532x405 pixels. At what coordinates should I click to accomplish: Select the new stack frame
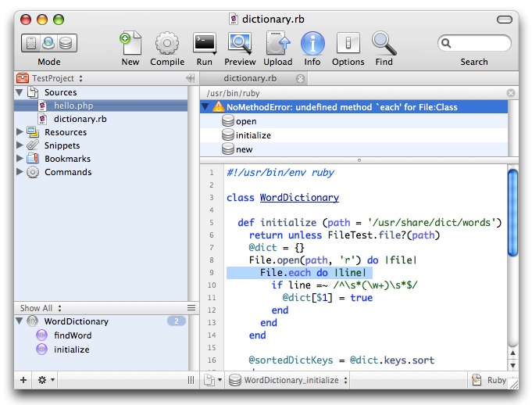pos(354,149)
